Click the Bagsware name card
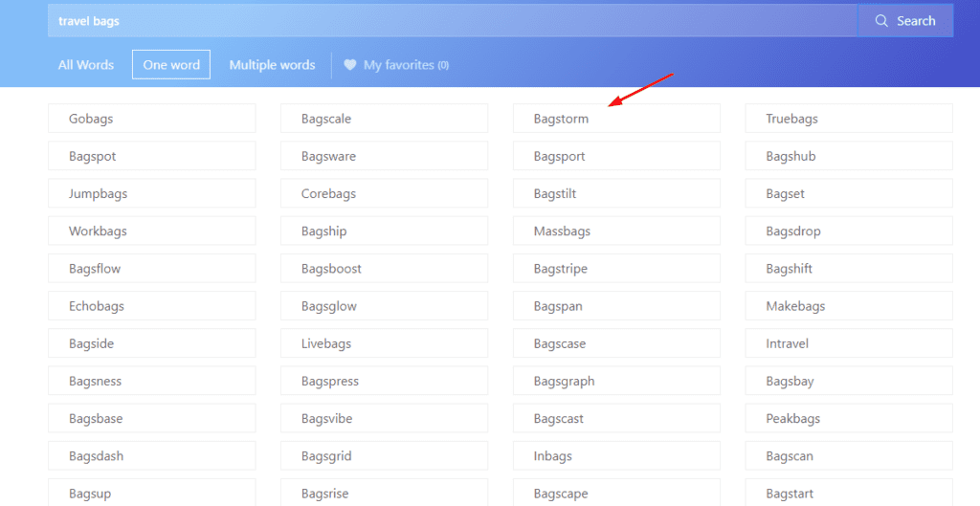The image size is (980, 506). point(385,156)
